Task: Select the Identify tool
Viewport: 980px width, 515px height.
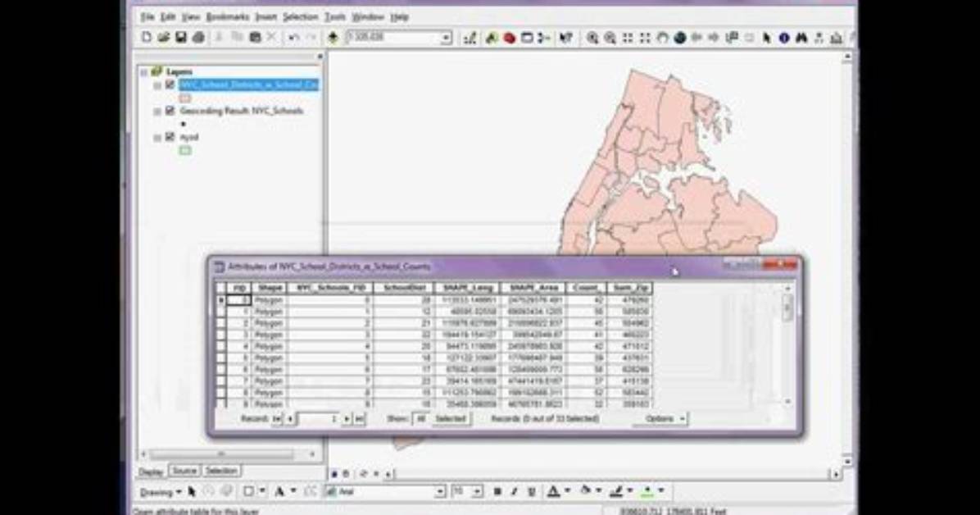Action: pos(783,39)
